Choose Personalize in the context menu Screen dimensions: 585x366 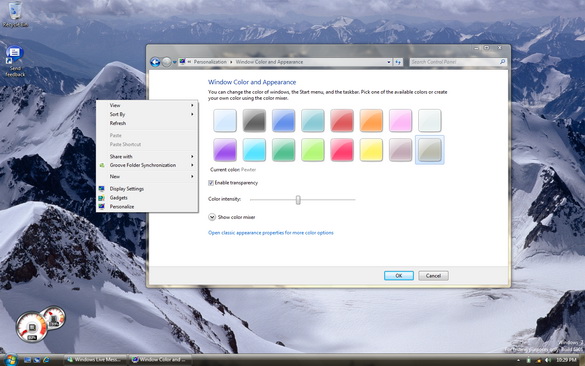pos(147,206)
